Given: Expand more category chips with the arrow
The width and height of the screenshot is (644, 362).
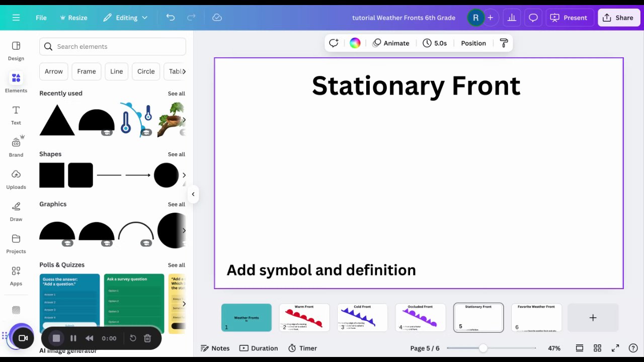Looking at the screenshot, I should click(184, 71).
